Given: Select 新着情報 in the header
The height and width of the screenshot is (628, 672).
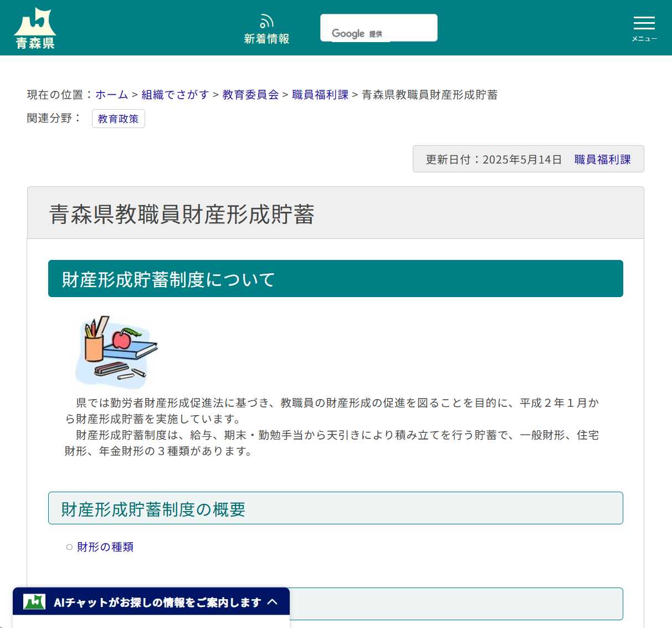Looking at the screenshot, I should [x=266, y=39].
